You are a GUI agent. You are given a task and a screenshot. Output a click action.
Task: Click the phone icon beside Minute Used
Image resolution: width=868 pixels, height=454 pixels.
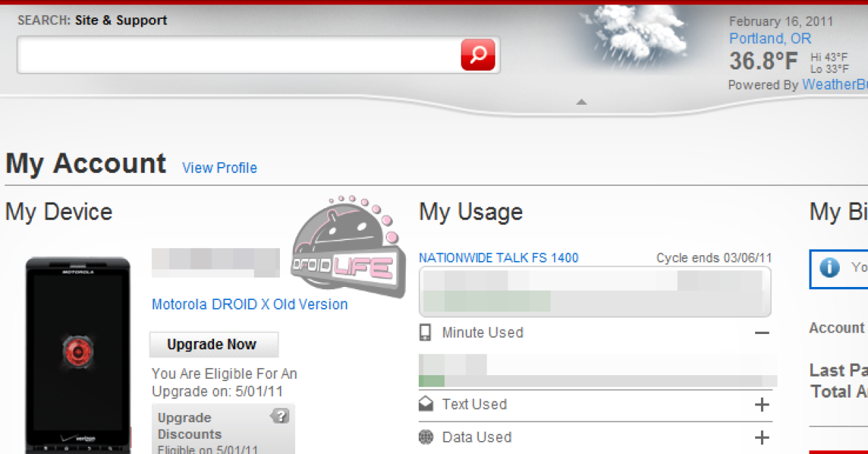coord(425,333)
